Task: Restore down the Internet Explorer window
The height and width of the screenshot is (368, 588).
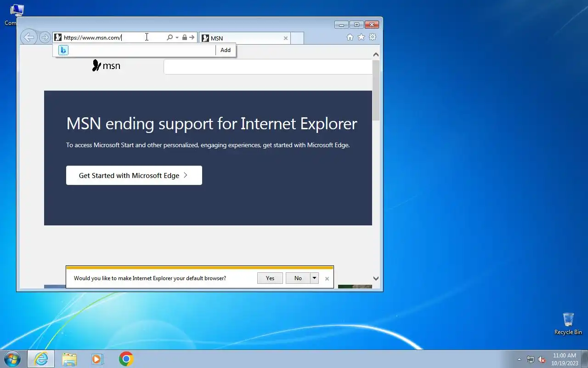Action: pos(356,24)
